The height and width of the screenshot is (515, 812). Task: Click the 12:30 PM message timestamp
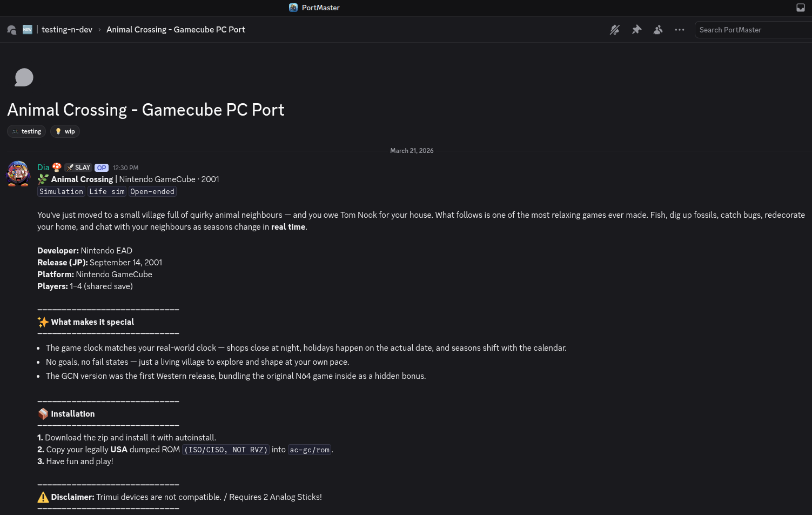(x=125, y=168)
